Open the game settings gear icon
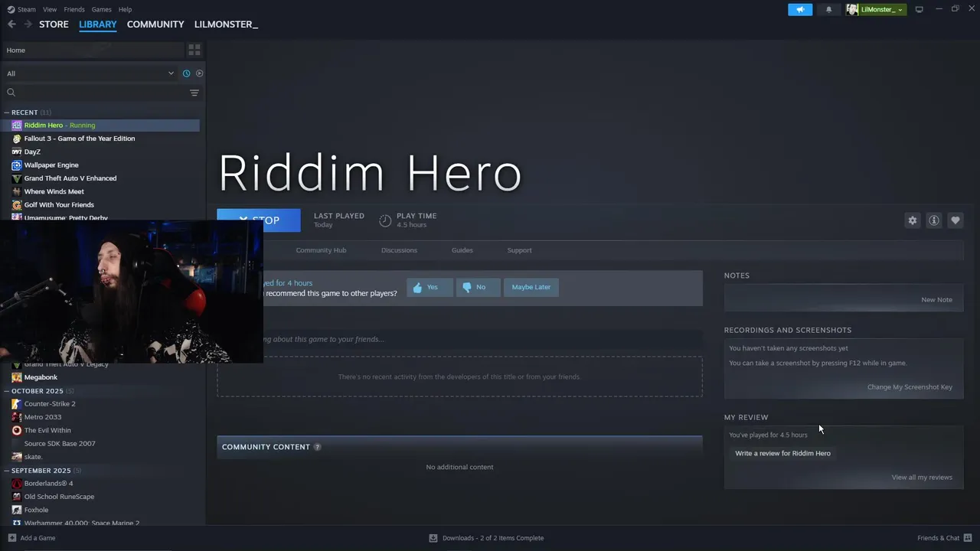Image resolution: width=980 pixels, height=551 pixels. pyautogui.click(x=913, y=220)
